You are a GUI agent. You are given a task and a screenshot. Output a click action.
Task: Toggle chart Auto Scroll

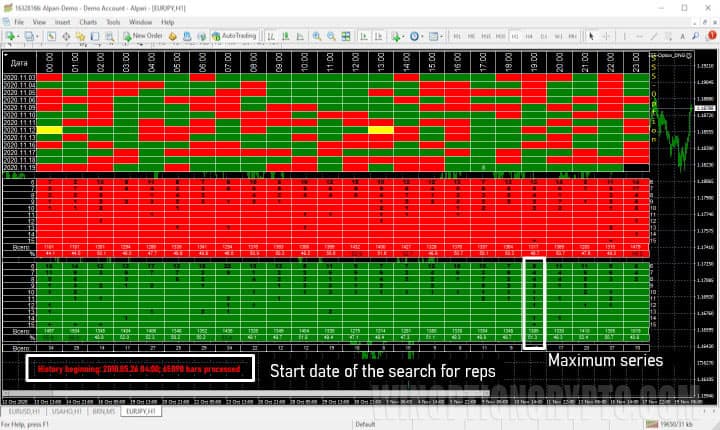[x=364, y=35]
